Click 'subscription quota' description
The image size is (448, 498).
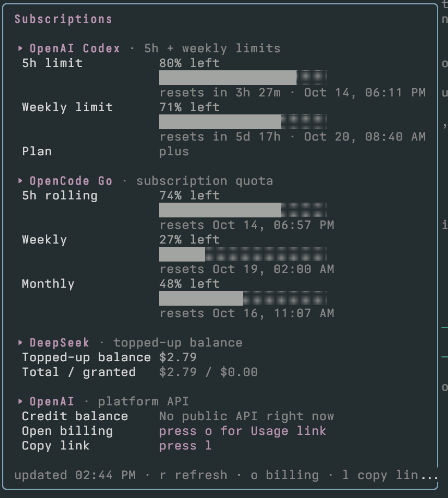(204, 181)
